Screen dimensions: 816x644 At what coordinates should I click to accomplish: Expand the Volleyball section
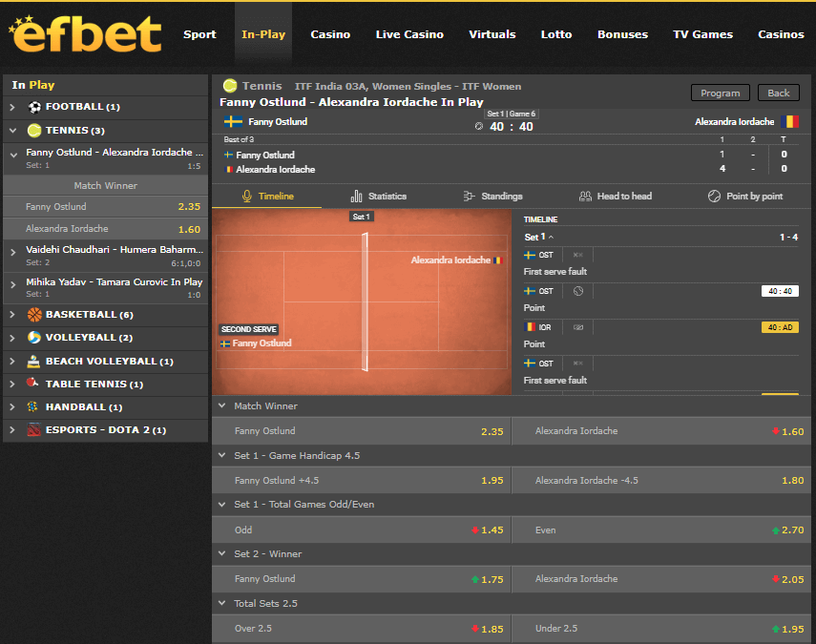coord(12,338)
